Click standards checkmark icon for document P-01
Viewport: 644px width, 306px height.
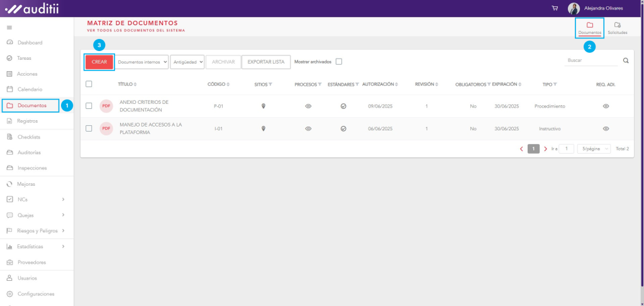coord(343,106)
